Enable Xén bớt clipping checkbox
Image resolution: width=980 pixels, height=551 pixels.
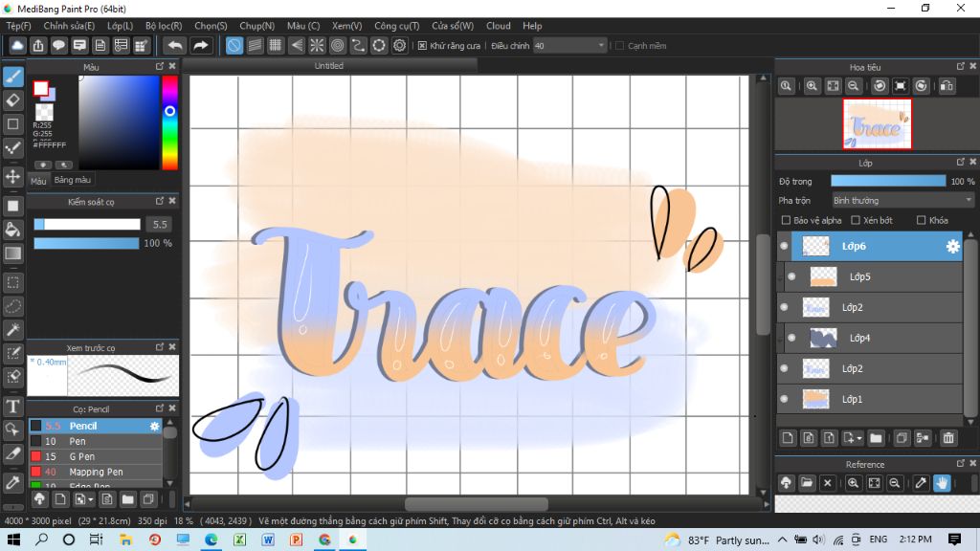(856, 221)
